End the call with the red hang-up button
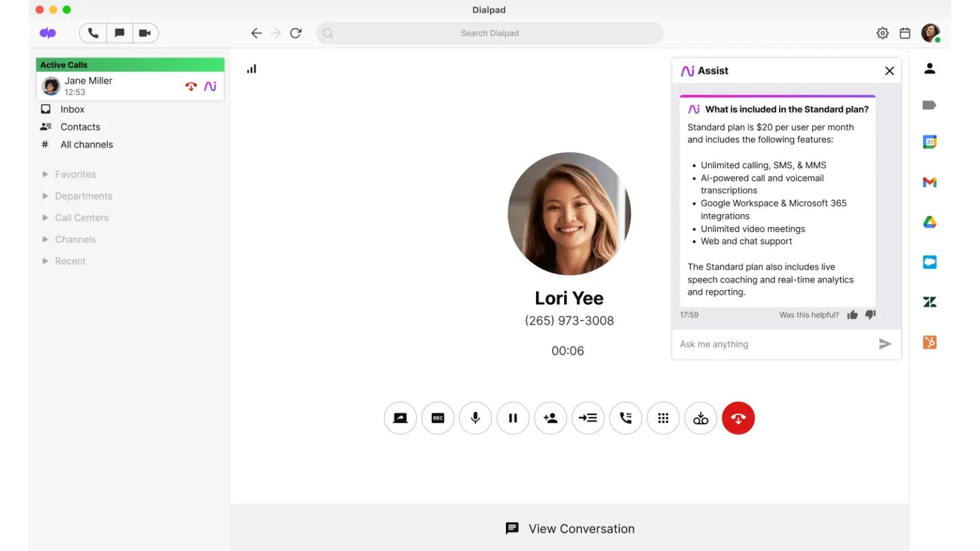 [738, 418]
